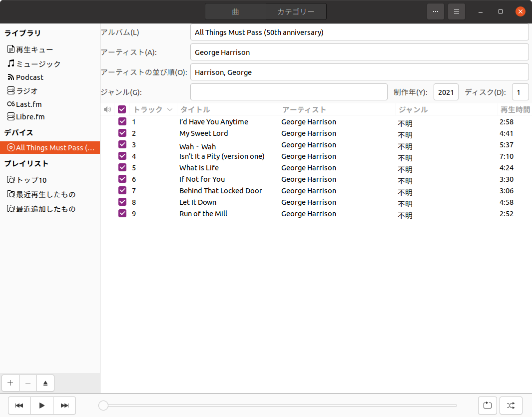
Task: Open the 最近再生したもの playlist
Action: (50, 194)
